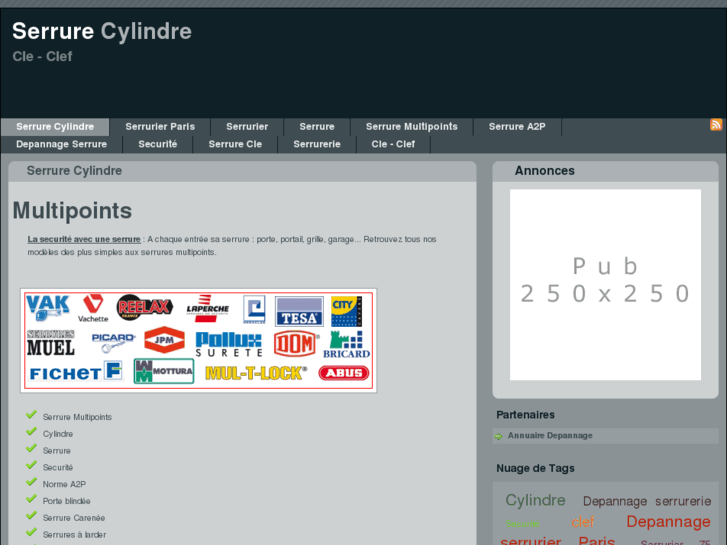
Task: Click the 'Cle - Clef' site subtitle
Action: pyautogui.click(x=42, y=57)
